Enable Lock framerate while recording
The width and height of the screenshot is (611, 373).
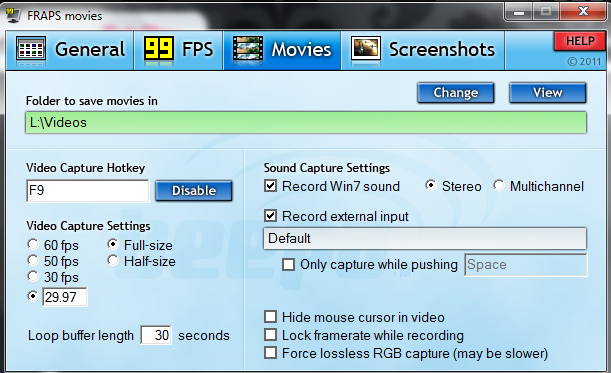[x=270, y=335]
